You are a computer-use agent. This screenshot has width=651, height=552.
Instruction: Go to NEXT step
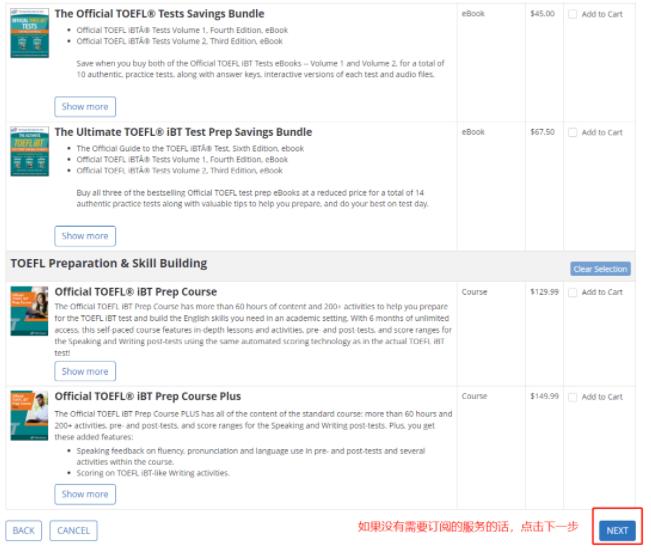pyautogui.click(x=617, y=530)
